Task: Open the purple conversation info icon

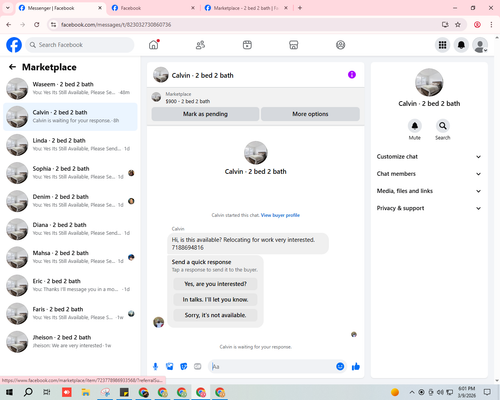Action: [352, 75]
